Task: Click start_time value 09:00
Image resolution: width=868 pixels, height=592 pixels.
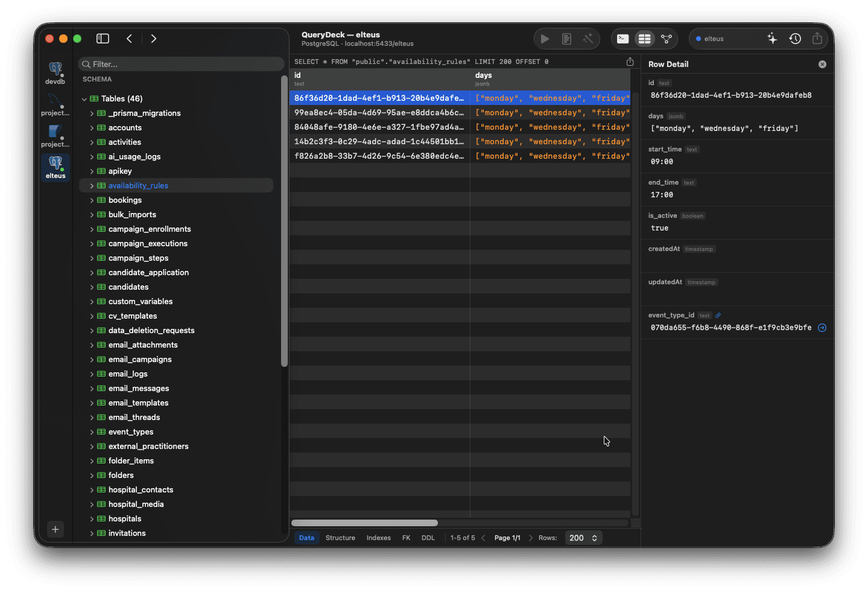Action: (662, 162)
